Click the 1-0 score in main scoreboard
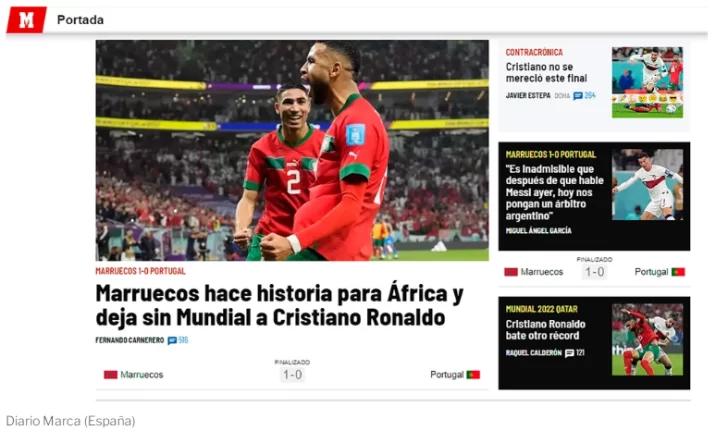 pos(292,375)
